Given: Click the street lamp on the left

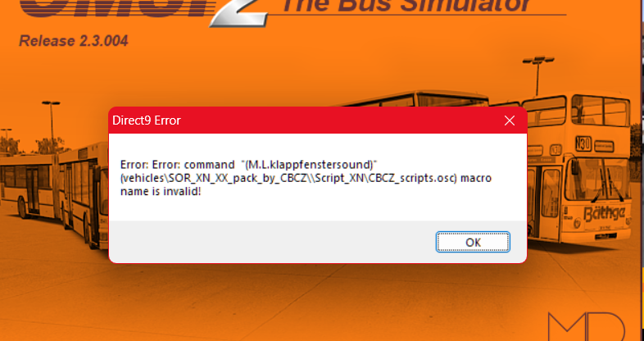Looking at the screenshot, I should click(x=52, y=123).
